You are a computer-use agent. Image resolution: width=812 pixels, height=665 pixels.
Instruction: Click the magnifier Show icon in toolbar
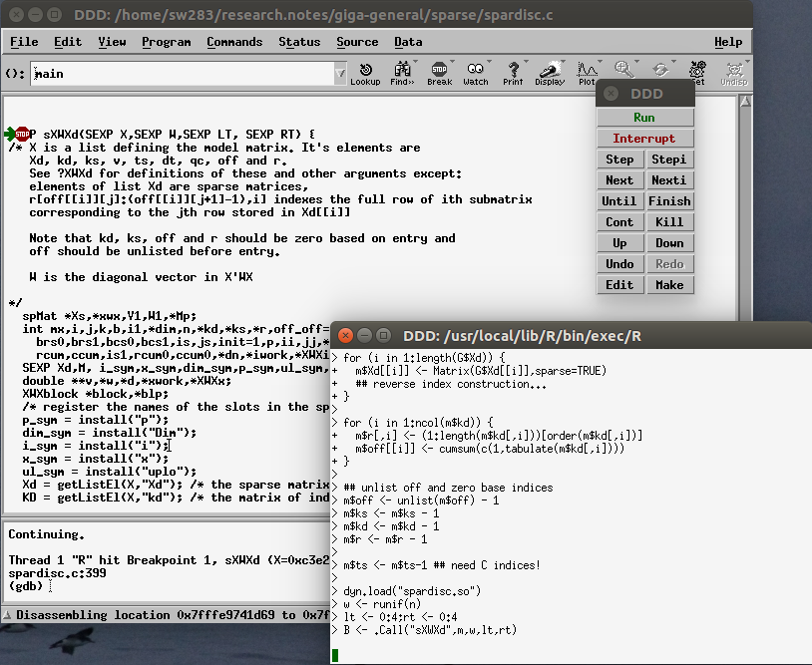[x=623, y=69]
